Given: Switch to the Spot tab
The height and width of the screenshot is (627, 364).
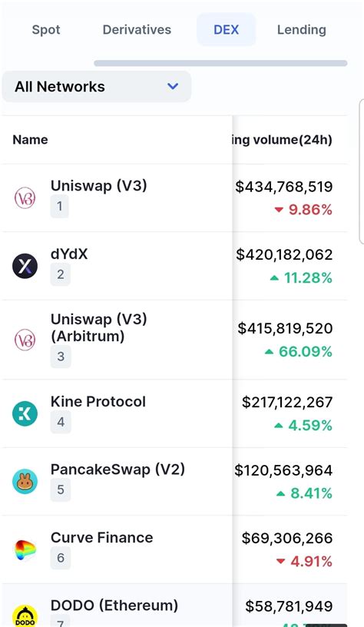Looking at the screenshot, I should pyautogui.click(x=46, y=30).
